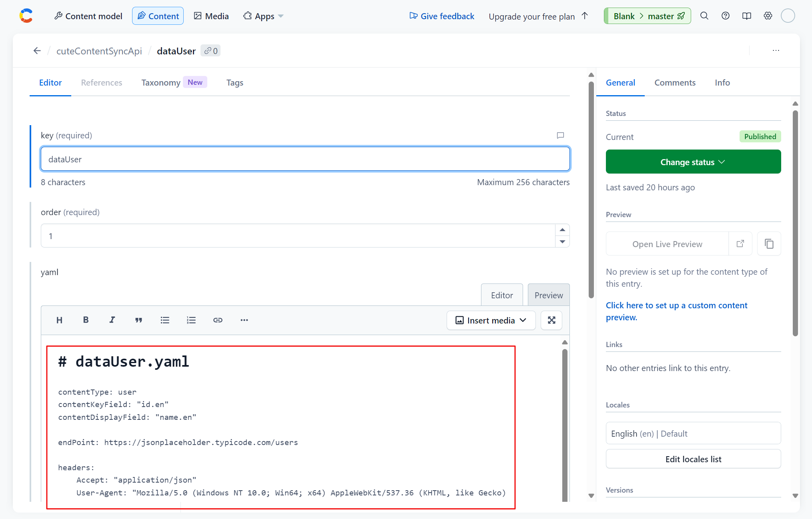This screenshot has width=812, height=519.
Task: Open the Taxonomy tab
Action: click(x=161, y=82)
